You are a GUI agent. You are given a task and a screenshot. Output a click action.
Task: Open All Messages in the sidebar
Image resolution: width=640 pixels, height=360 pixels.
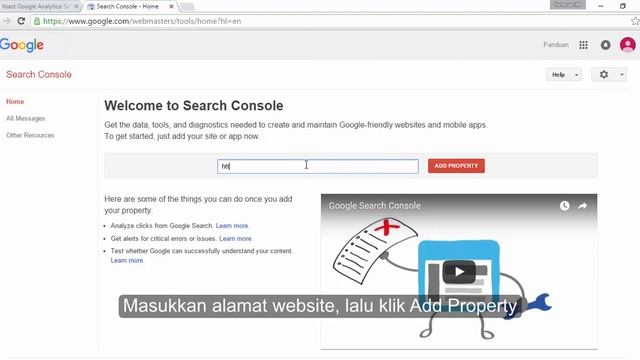[x=25, y=118]
